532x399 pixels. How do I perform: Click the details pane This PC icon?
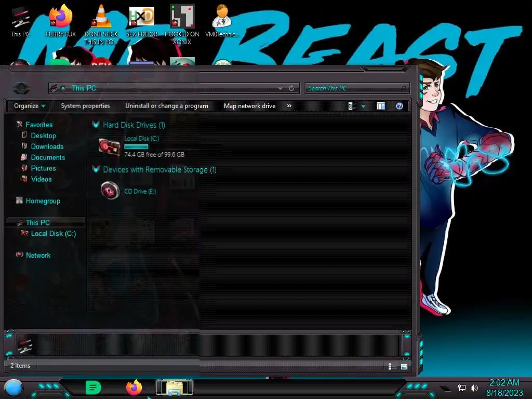click(24, 344)
